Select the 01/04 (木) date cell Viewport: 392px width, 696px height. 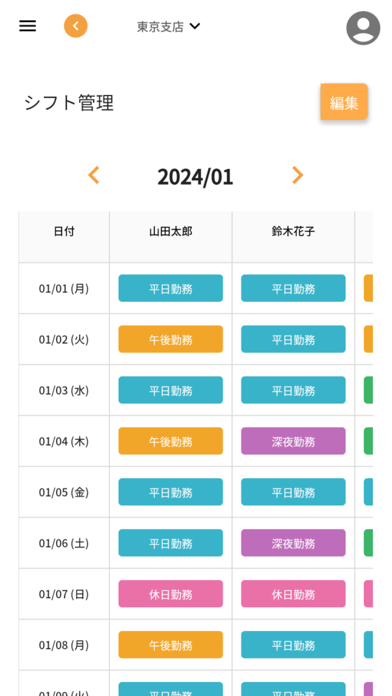tap(64, 441)
